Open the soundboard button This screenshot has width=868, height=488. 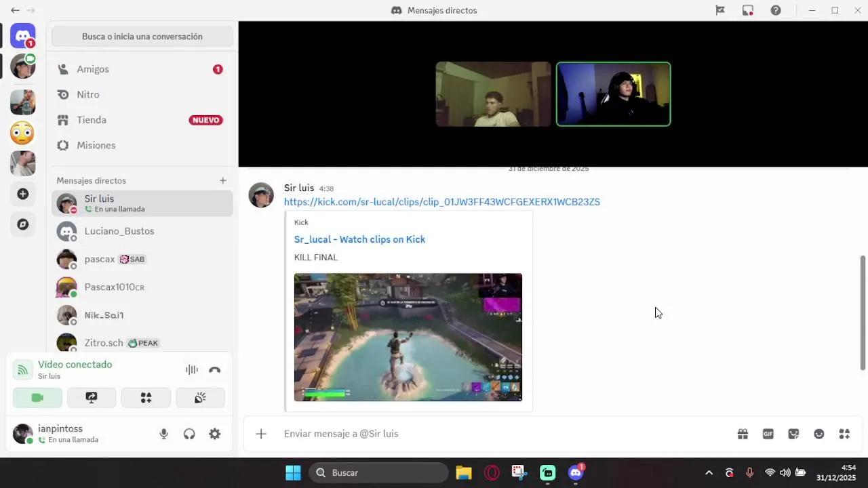click(x=200, y=398)
